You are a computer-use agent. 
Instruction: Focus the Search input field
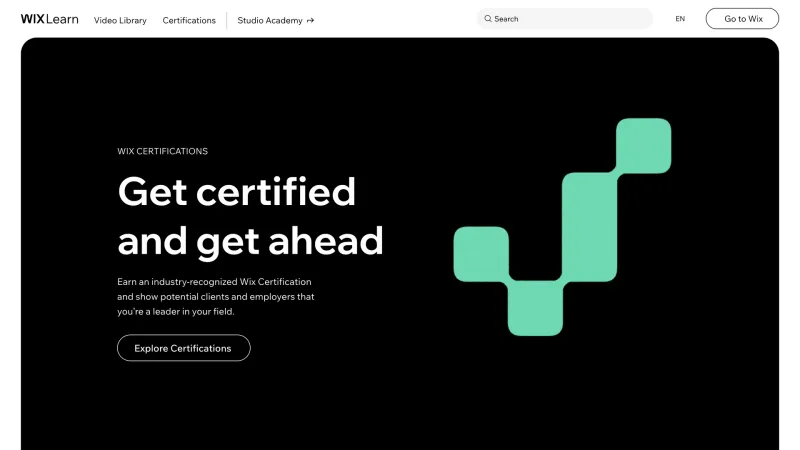click(564, 19)
